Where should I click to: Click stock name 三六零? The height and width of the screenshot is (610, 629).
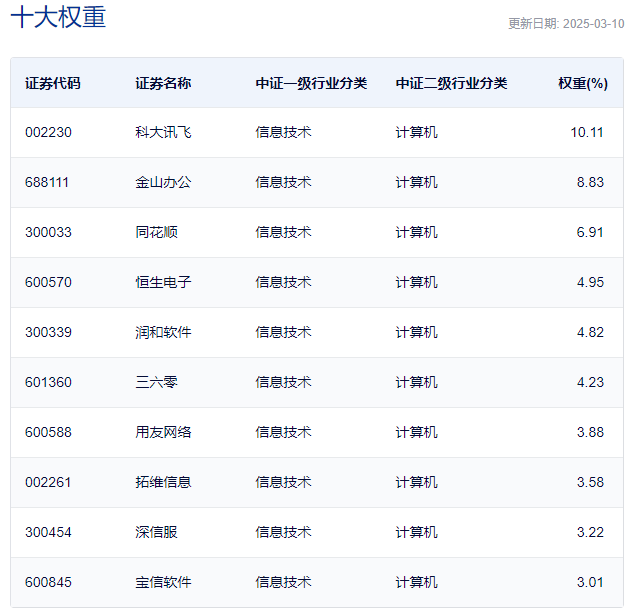click(156, 382)
